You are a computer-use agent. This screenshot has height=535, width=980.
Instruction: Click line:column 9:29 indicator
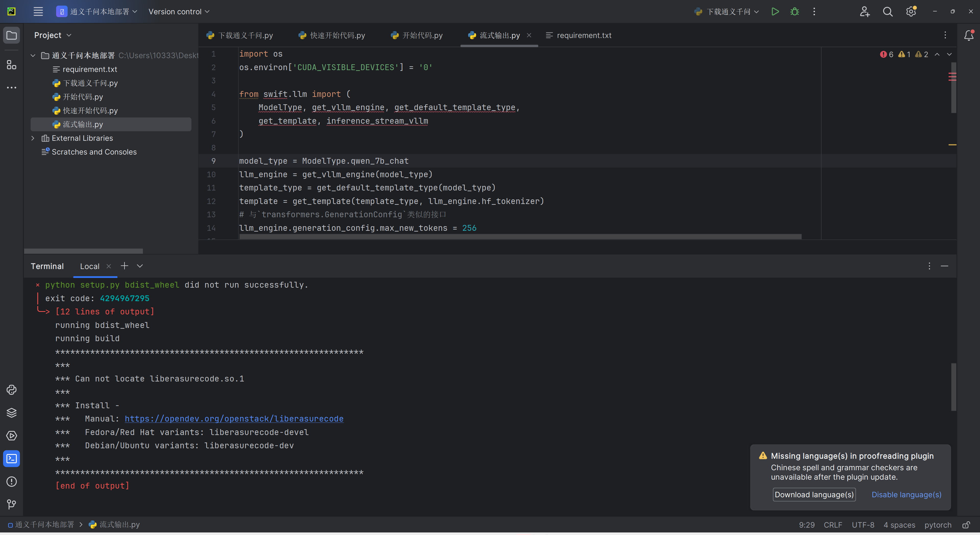(x=806, y=525)
